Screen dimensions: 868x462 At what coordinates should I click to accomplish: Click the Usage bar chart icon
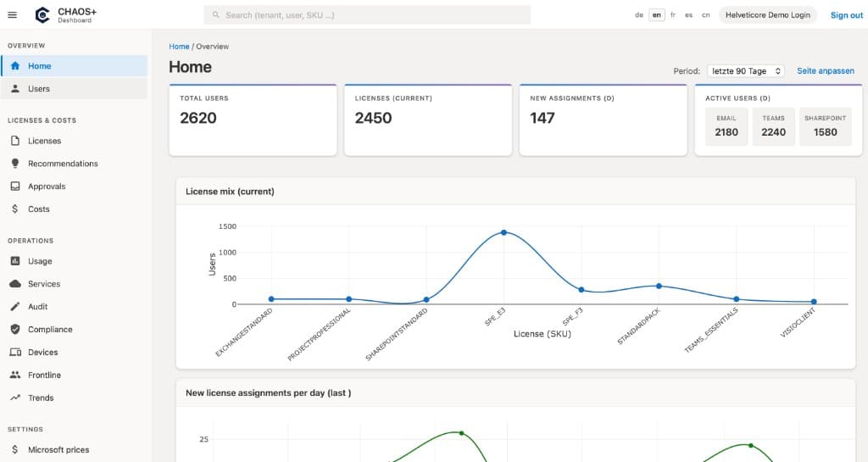(x=15, y=261)
